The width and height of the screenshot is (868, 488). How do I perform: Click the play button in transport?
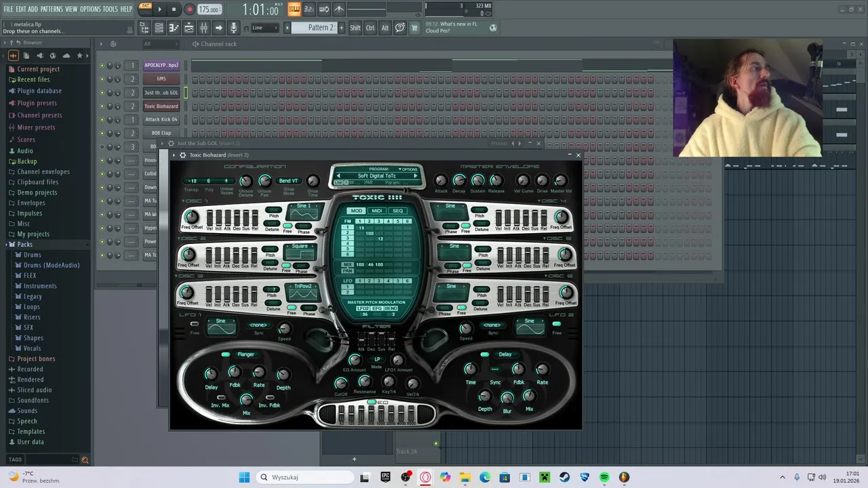tap(160, 9)
